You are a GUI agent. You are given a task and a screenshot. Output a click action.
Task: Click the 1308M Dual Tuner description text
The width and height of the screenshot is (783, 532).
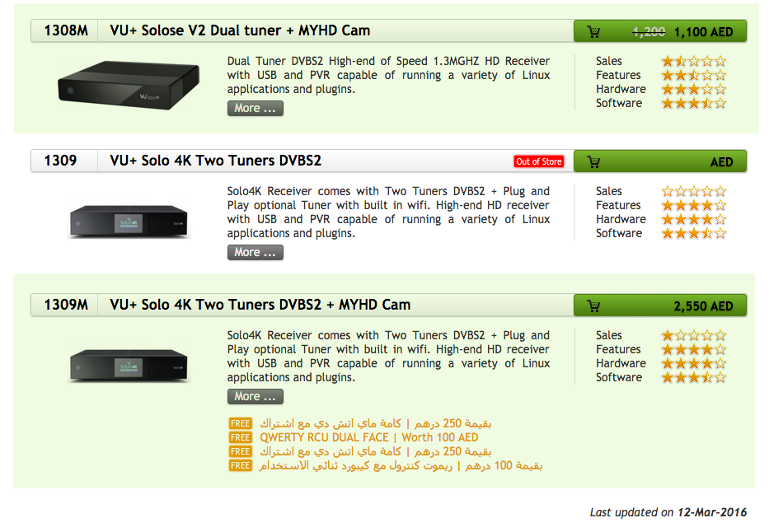pyautogui.click(x=388, y=76)
